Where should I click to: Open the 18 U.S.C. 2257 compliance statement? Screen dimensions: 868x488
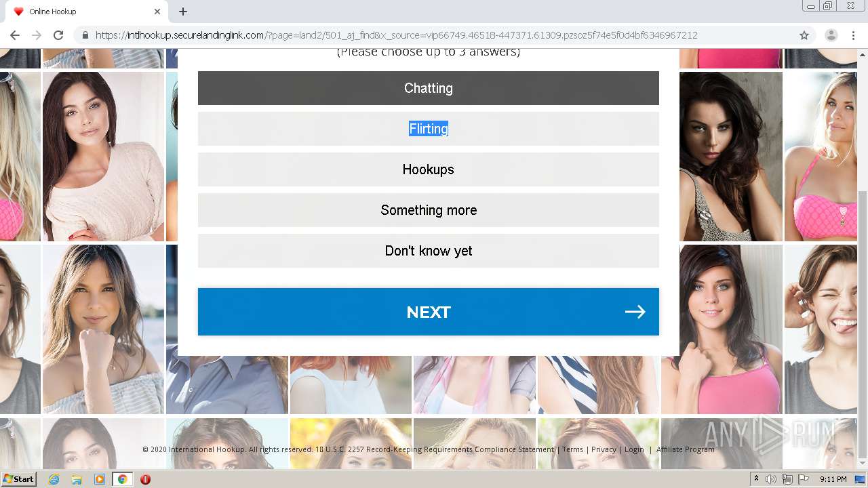coord(435,449)
